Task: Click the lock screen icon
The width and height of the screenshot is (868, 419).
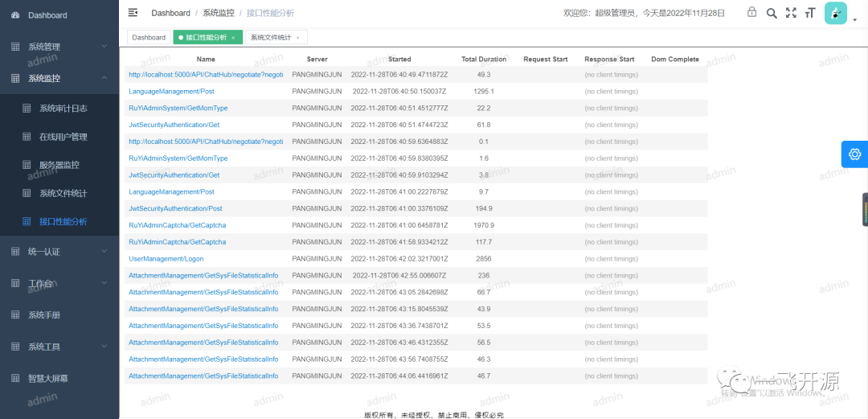Action: pyautogui.click(x=751, y=12)
